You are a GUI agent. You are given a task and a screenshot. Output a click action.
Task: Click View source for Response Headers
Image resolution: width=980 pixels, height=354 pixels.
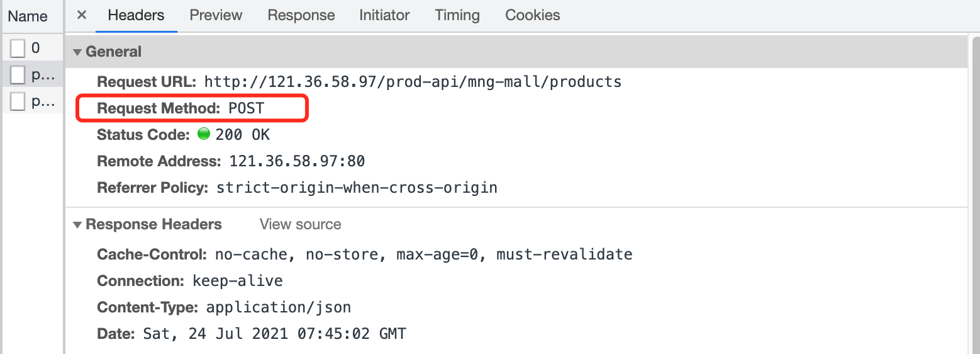click(301, 224)
